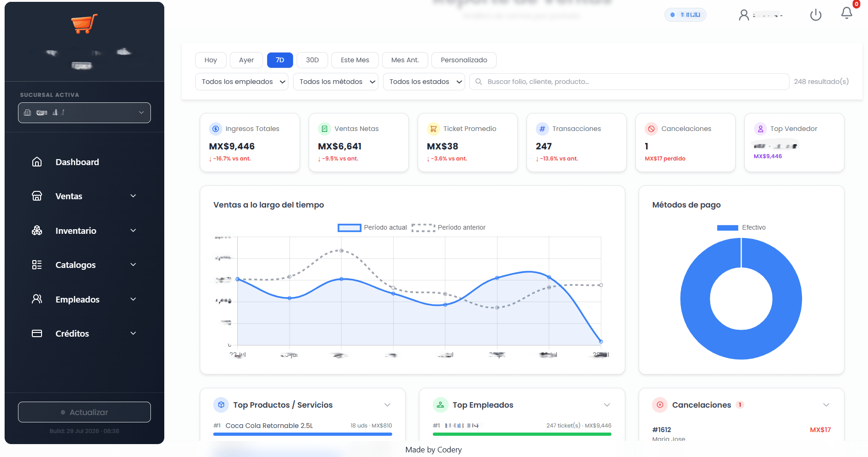The image size is (868, 457).
Task: Click the last point of the current period line
Action: [x=601, y=342]
